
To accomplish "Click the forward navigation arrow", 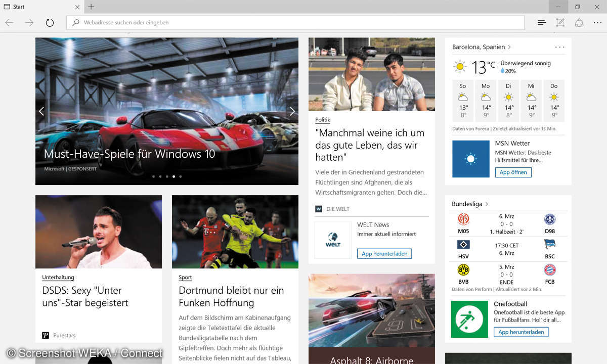I will (x=29, y=23).
